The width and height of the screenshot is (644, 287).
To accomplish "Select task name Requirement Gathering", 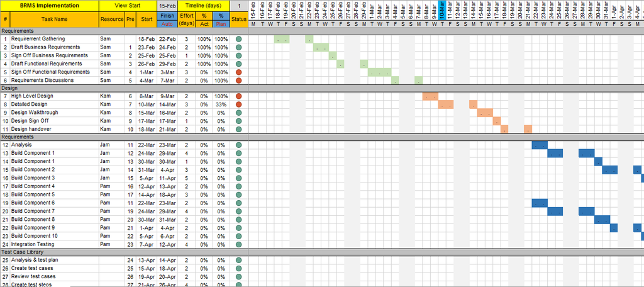I will [x=38, y=39].
